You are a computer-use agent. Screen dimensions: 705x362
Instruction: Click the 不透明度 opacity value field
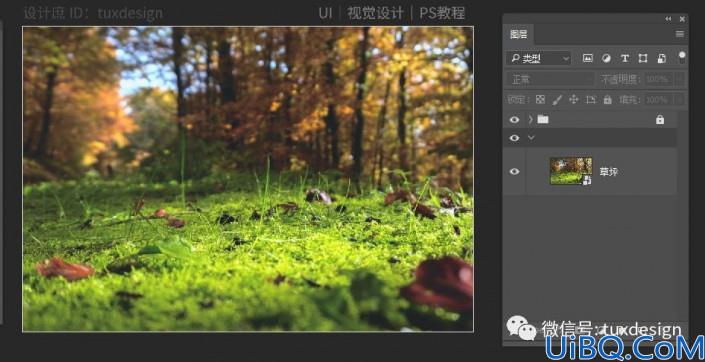click(659, 80)
